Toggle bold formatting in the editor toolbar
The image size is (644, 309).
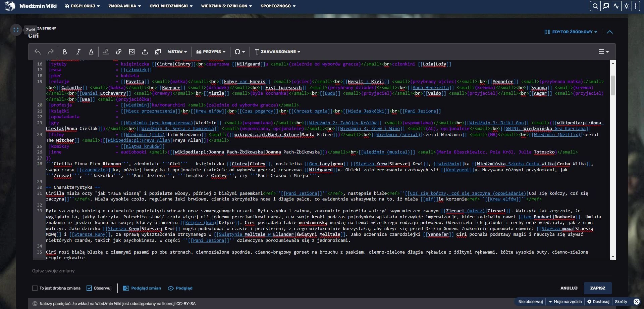click(x=65, y=52)
